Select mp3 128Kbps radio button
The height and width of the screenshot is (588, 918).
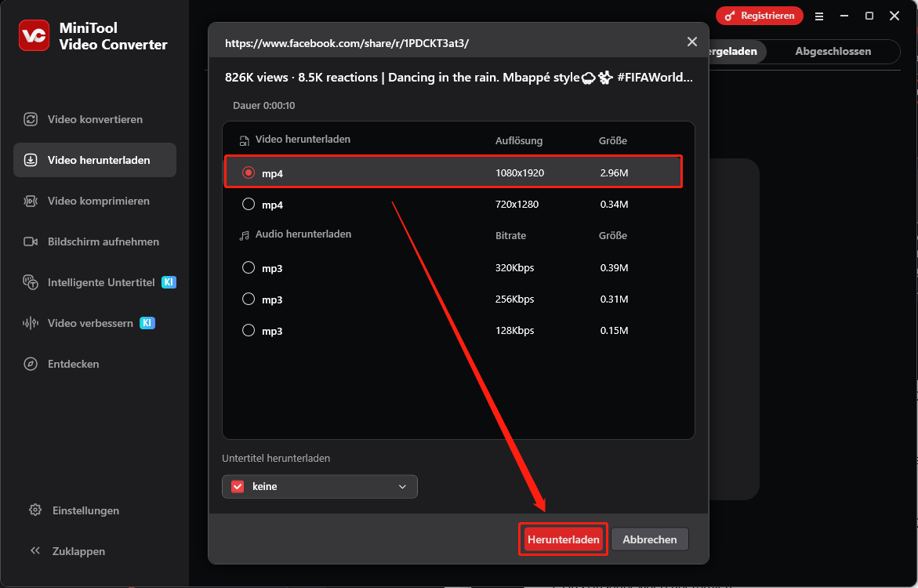(249, 330)
